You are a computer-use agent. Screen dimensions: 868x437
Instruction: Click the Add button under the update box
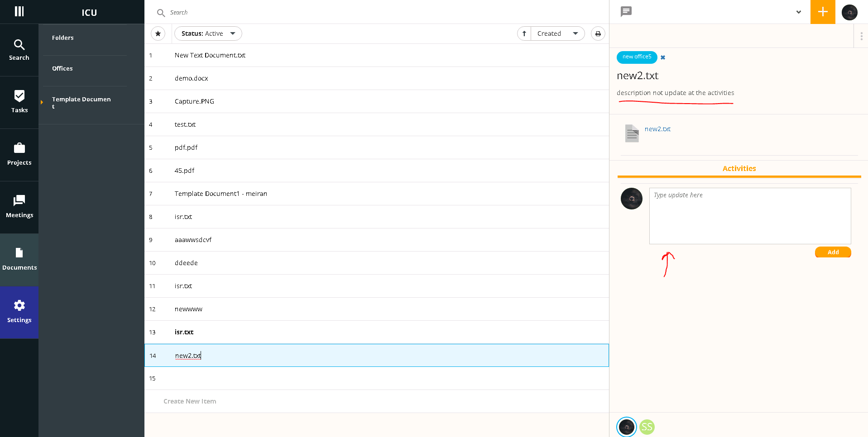[833, 252]
